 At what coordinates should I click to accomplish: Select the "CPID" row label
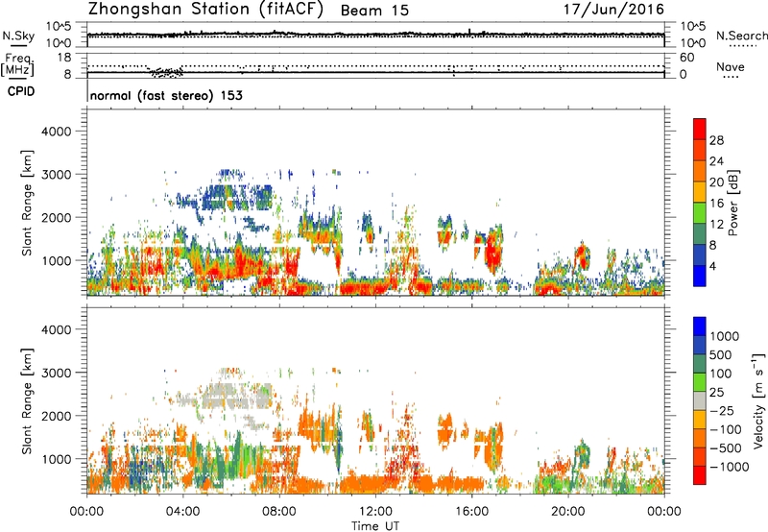pos(21,91)
